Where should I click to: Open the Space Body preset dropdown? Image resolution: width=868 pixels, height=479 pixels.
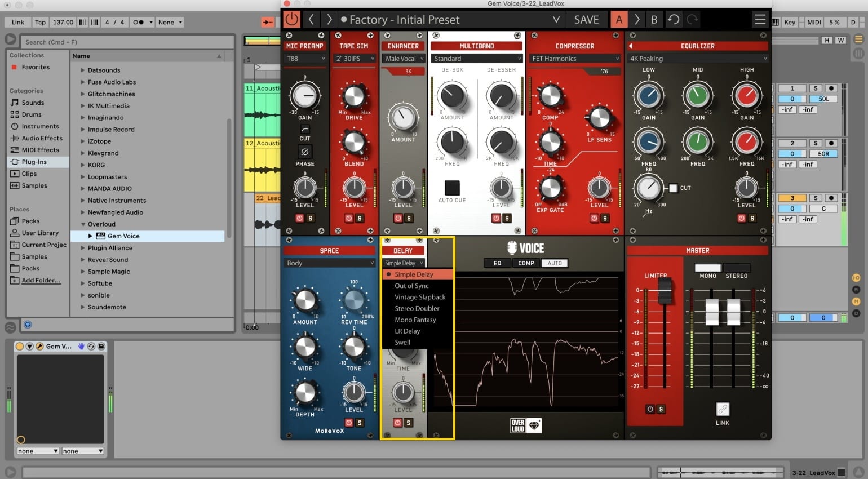click(330, 263)
